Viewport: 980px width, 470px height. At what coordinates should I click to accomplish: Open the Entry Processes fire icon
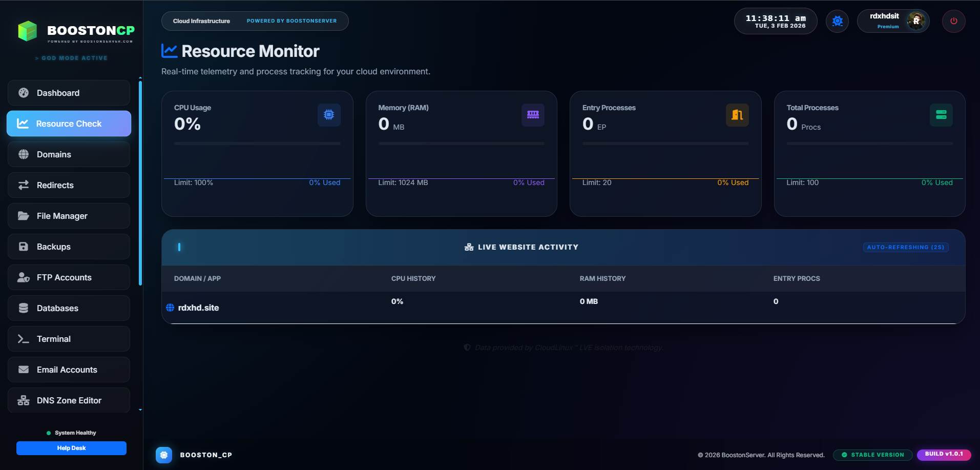[737, 115]
